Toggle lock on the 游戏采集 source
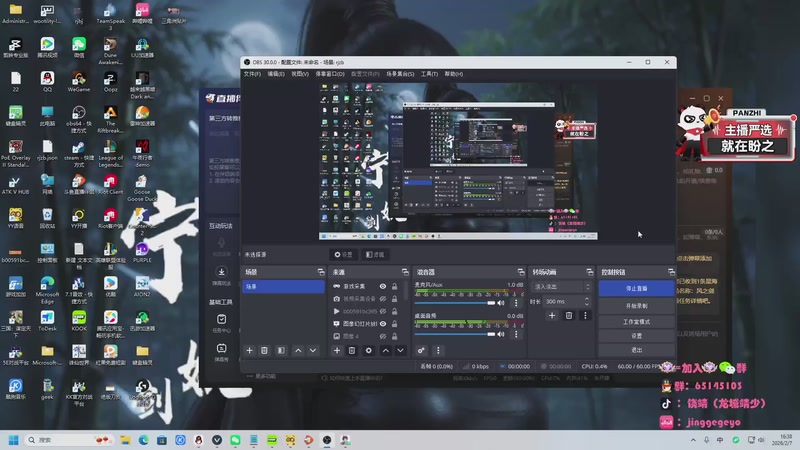 pos(394,286)
